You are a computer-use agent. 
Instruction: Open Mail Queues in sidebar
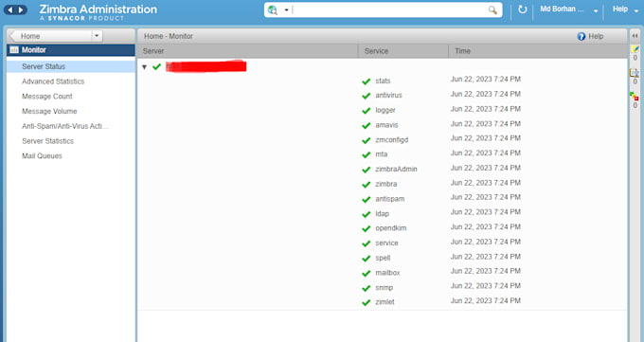[42, 155]
